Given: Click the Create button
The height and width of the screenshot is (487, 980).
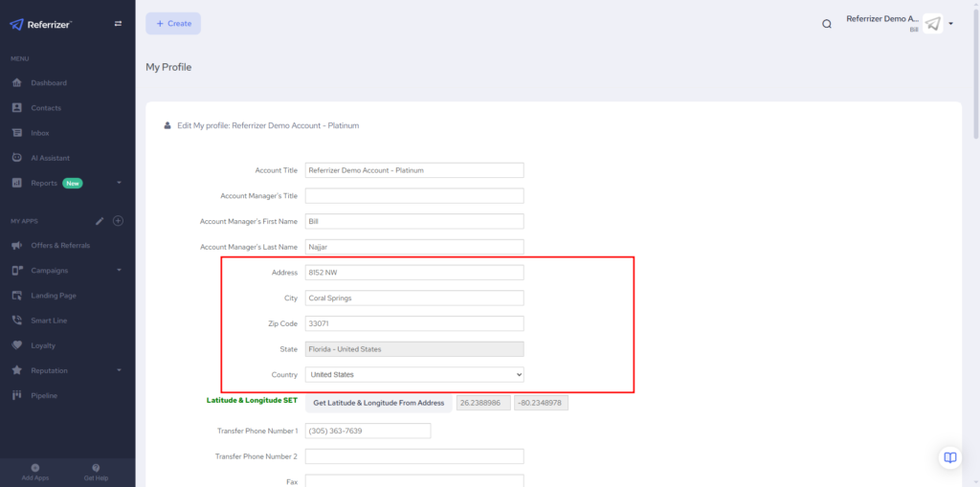Looking at the screenshot, I should [x=173, y=24].
